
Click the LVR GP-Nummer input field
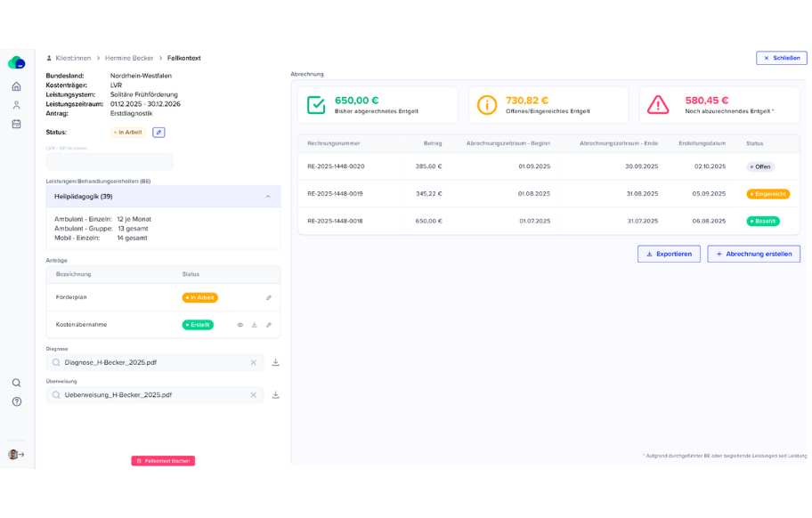click(110, 162)
